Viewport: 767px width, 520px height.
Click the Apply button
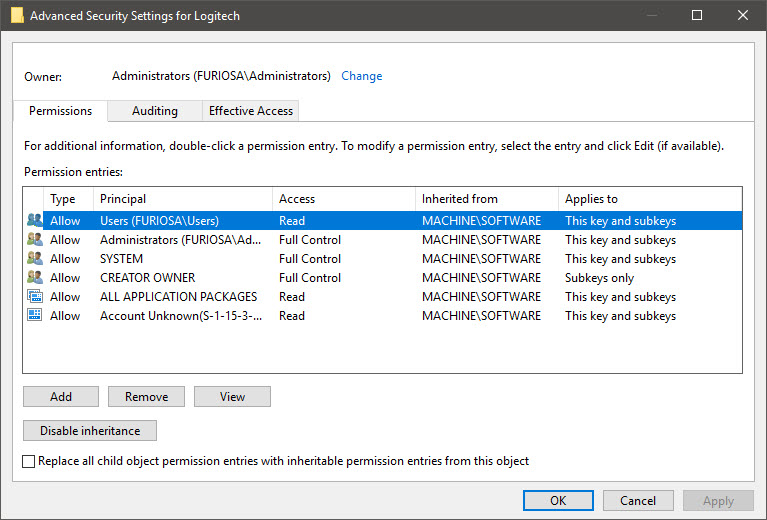pyautogui.click(x=718, y=500)
